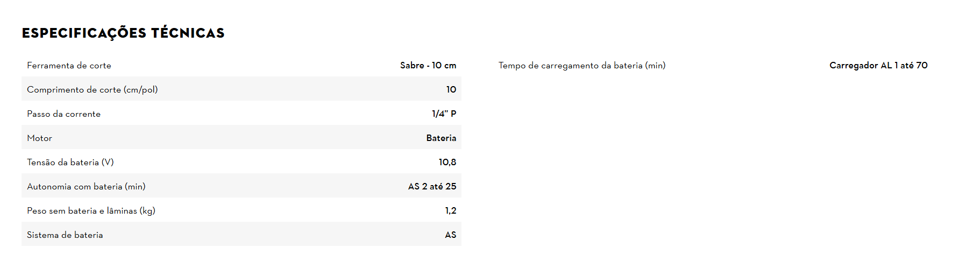Image resolution: width=980 pixels, height=268 pixels.
Task: Click the Motor value 'Bateria'
Action: tap(441, 138)
